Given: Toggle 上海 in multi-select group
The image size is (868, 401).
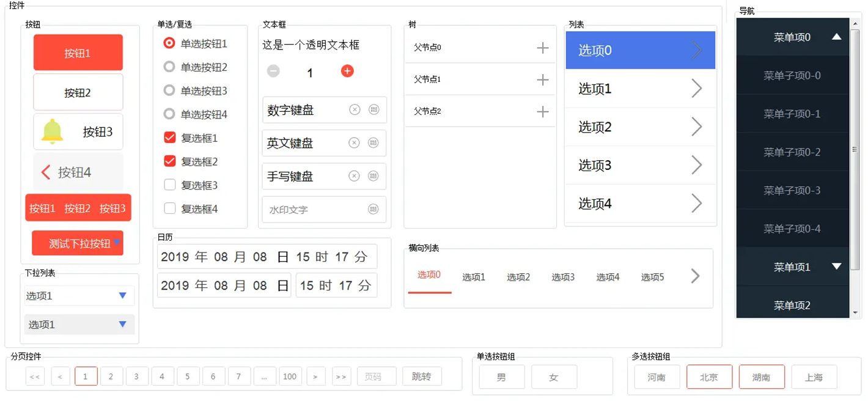Looking at the screenshot, I should coord(814,377).
